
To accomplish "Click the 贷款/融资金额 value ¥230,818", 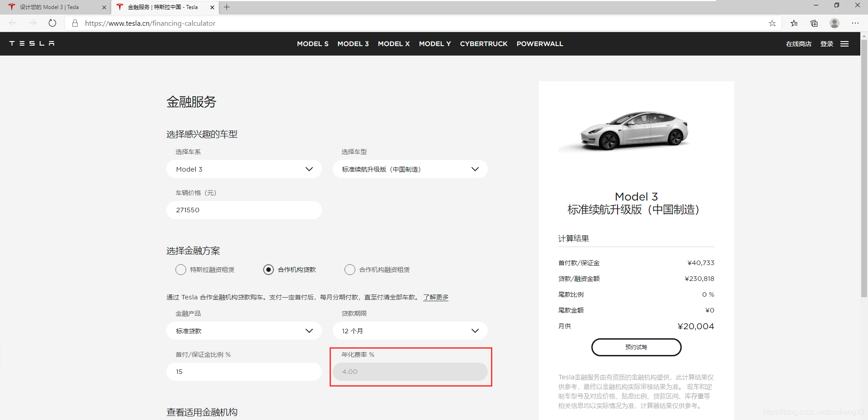I will (x=699, y=279).
